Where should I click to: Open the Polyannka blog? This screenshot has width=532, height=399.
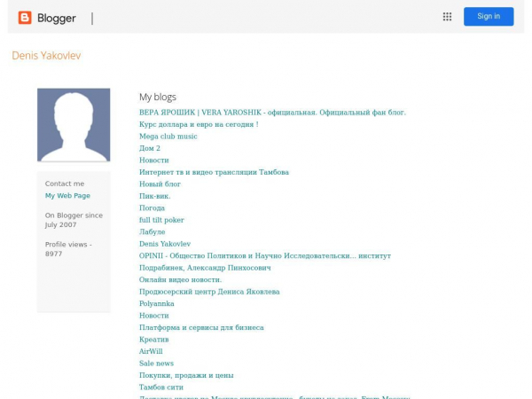[x=156, y=303]
